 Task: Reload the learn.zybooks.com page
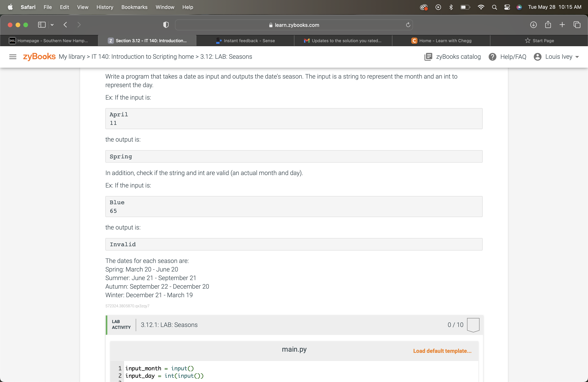[x=408, y=25]
